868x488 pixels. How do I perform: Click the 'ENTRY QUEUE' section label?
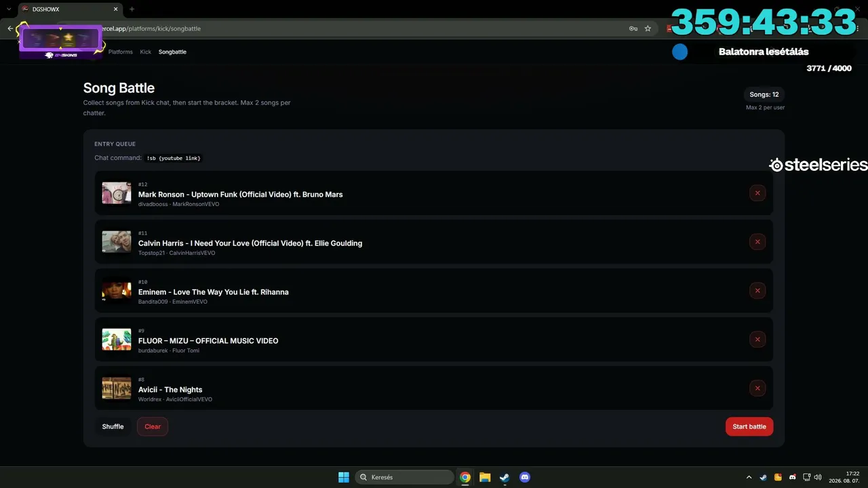tap(115, 144)
